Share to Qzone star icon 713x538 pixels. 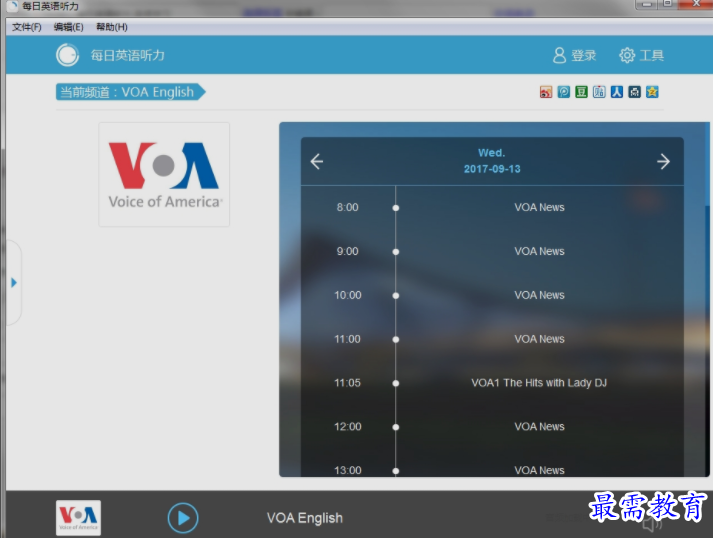652,92
